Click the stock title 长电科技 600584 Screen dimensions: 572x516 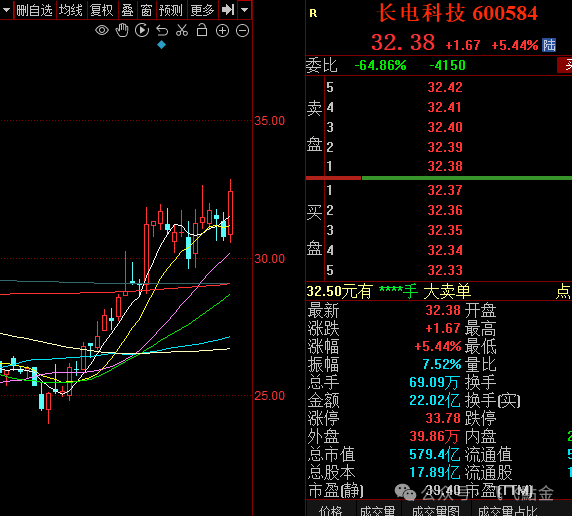pos(457,13)
